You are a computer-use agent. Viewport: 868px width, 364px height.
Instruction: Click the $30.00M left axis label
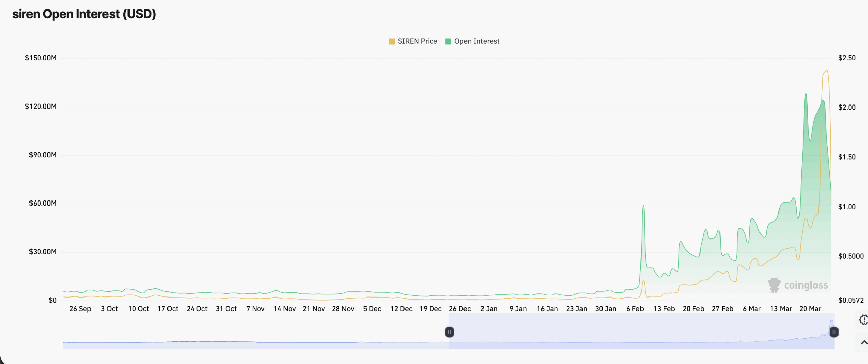pyautogui.click(x=43, y=252)
